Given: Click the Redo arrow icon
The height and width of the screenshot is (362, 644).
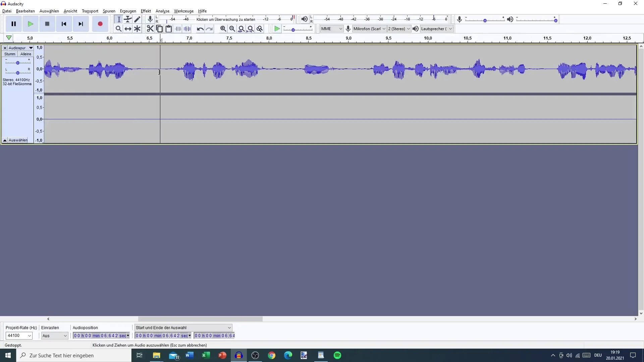Looking at the screenshot, I should 210,29.
